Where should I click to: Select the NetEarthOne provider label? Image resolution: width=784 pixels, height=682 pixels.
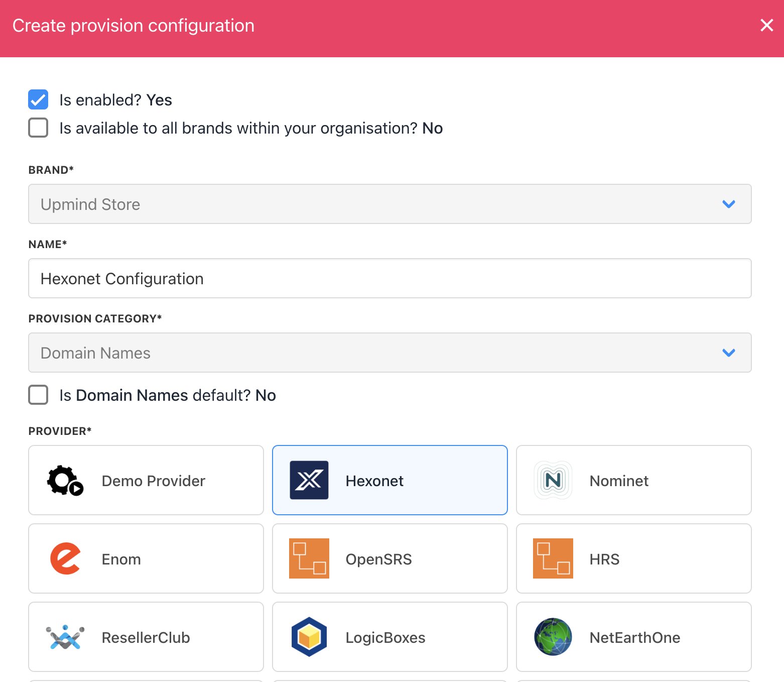pyautogui.click(x=635, y=638)
